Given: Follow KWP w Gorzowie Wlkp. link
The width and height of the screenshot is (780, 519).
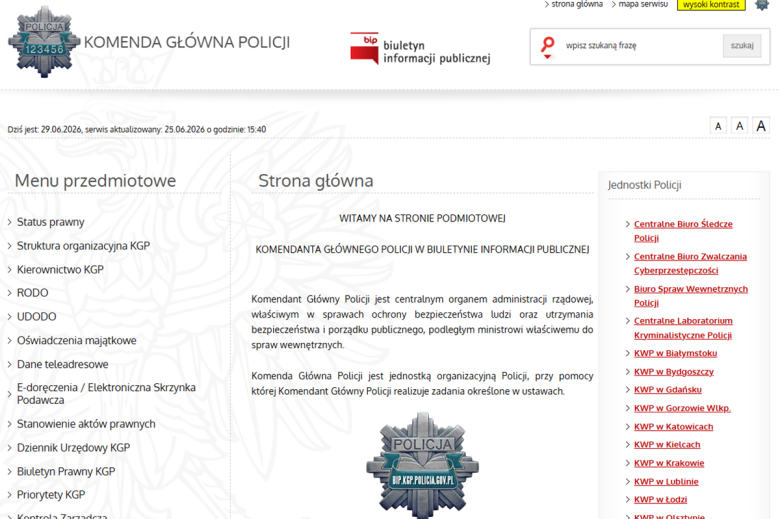Looking at the screenshot, I should pyautogui.click(x=682, y=408).
